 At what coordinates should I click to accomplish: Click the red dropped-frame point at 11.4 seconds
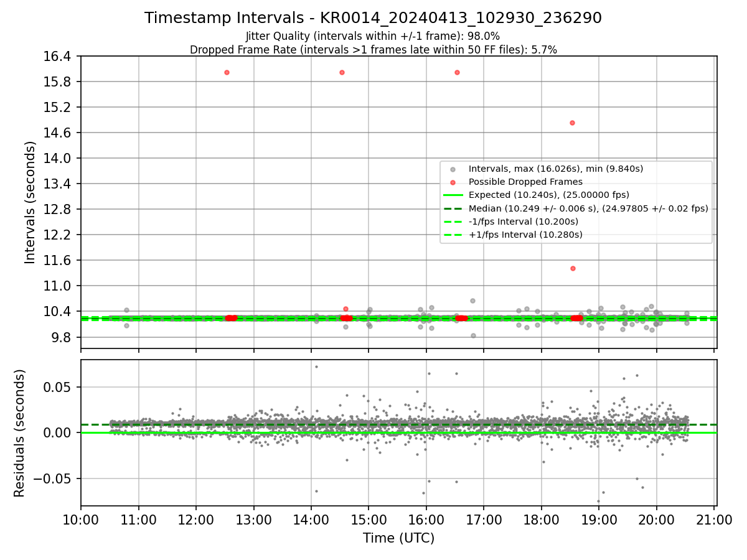click(x=573, y=268)
